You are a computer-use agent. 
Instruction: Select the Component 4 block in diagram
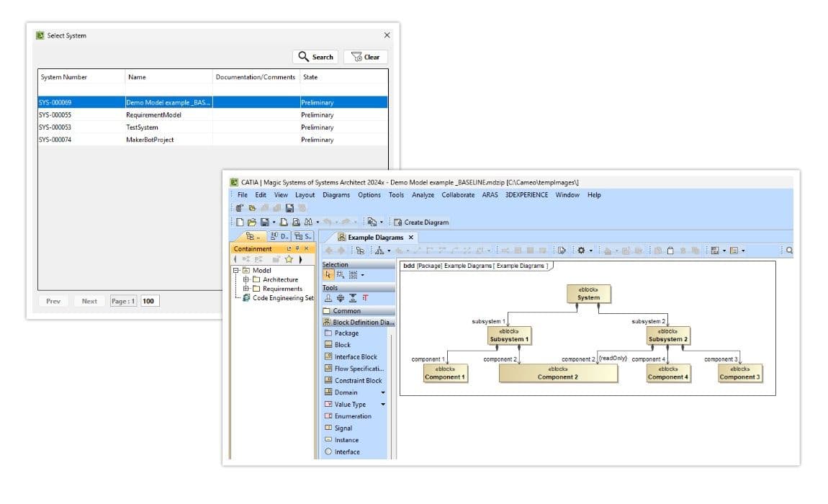(668, 373)
